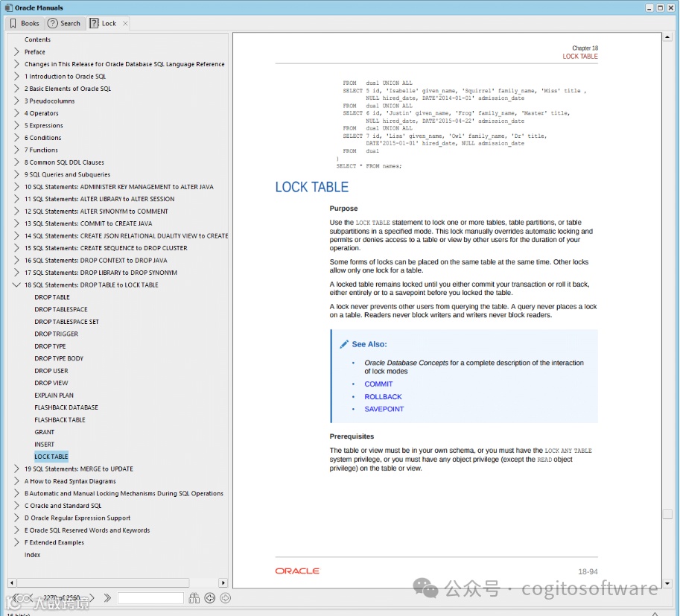Switch to the Search tab
Image resolution: width=680 pixels, height=616 pixels.
pos(64,23)
